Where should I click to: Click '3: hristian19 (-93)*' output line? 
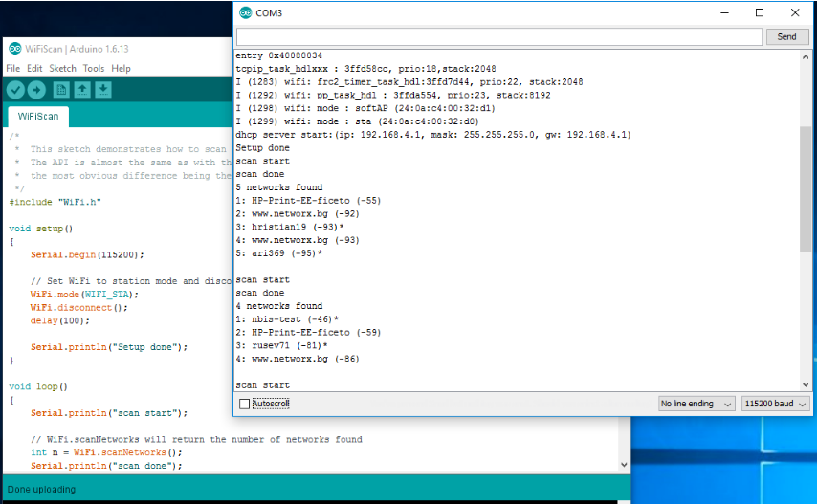tap(290, 227)
